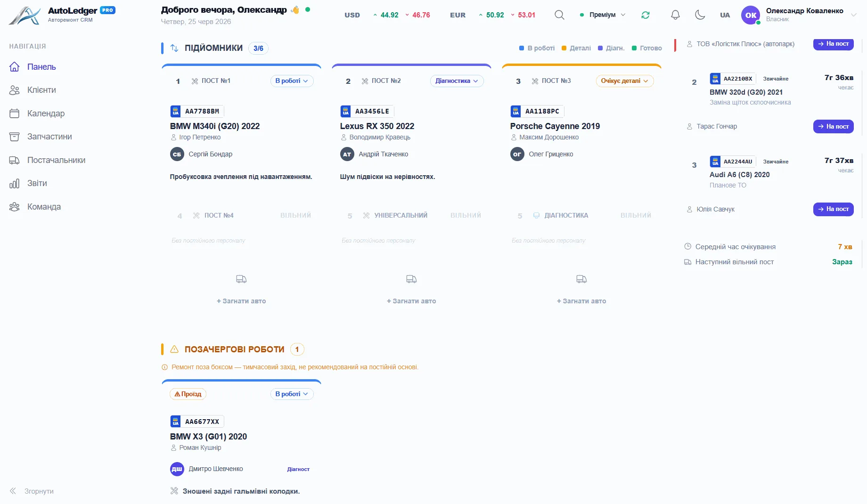The width and height of the screenshot is (867, 504).
Task: Click the Діагност role label
Action: pyautogui.click(x=298, y=469)
